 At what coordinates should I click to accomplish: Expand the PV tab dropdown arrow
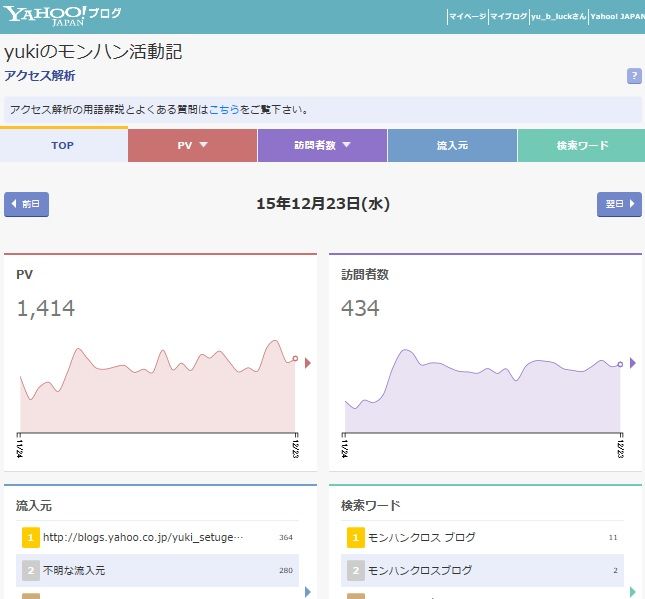tap(204, 145)
